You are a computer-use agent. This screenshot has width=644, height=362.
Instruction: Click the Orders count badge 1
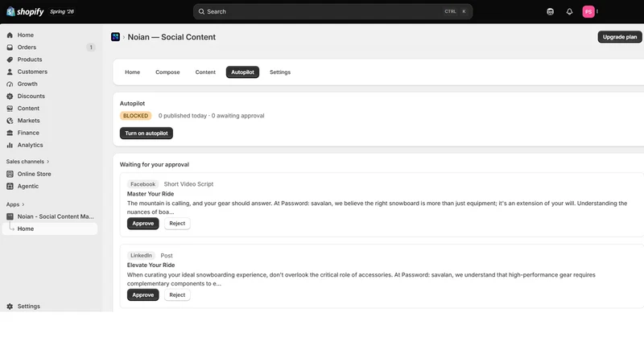click(x=91, y=47)
